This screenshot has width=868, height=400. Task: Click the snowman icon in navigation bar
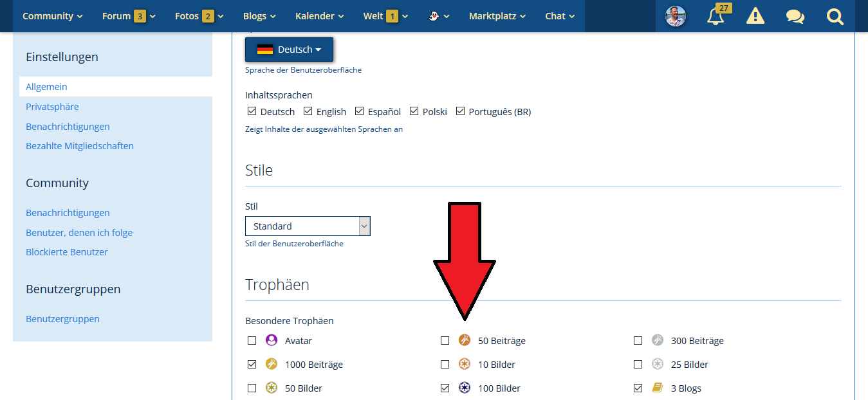coord(434,16)
